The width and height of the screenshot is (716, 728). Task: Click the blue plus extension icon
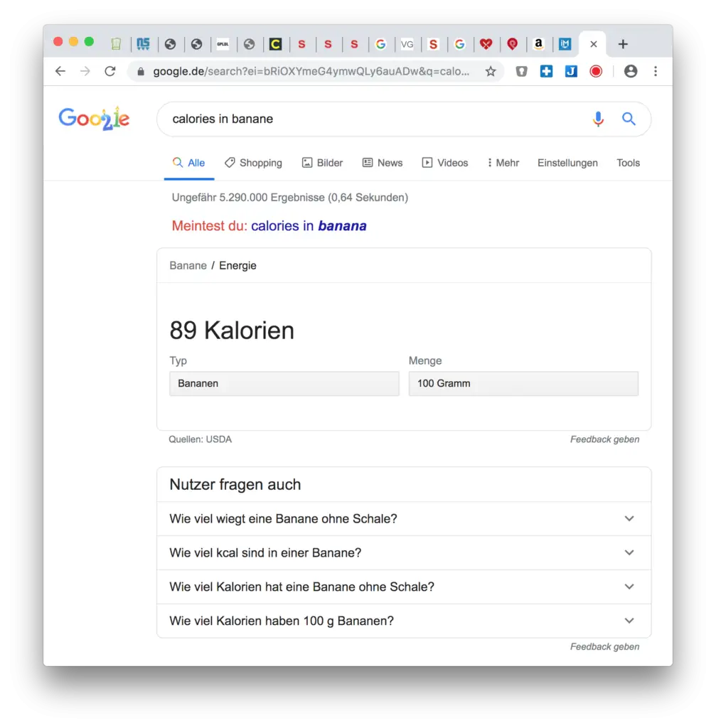click(x=546, y=71)
